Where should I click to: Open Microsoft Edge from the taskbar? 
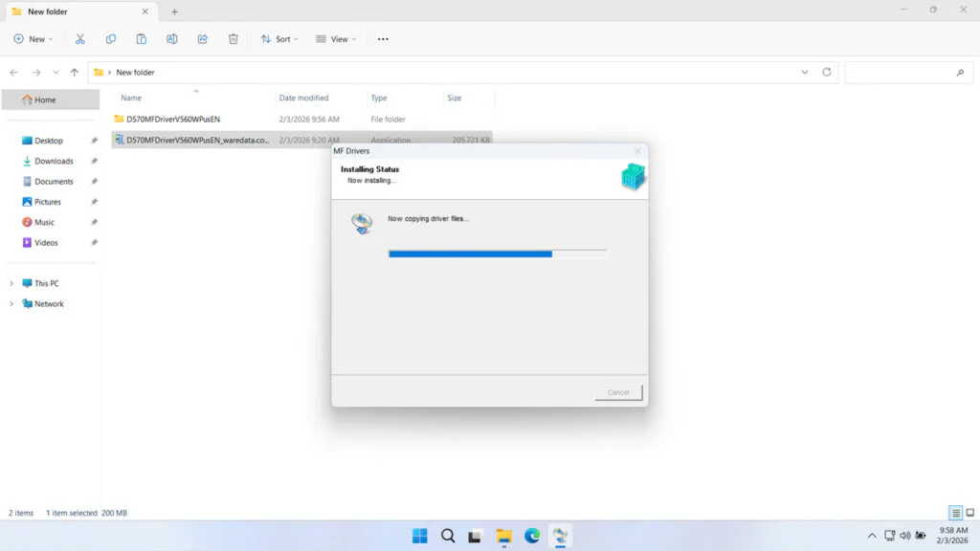click(532, 536)
